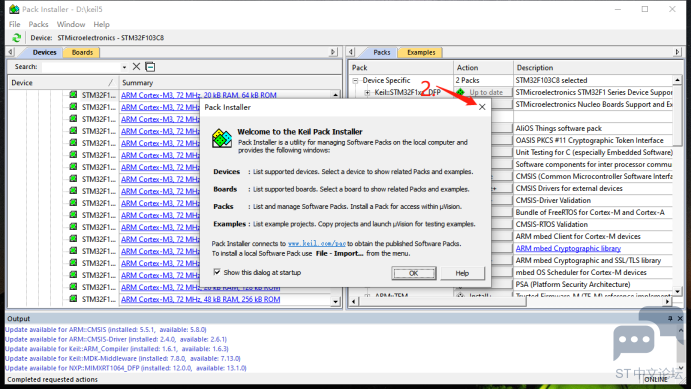Expand the Keil::STM32F1xx_DFP pack entry

[x=367, y=93]
